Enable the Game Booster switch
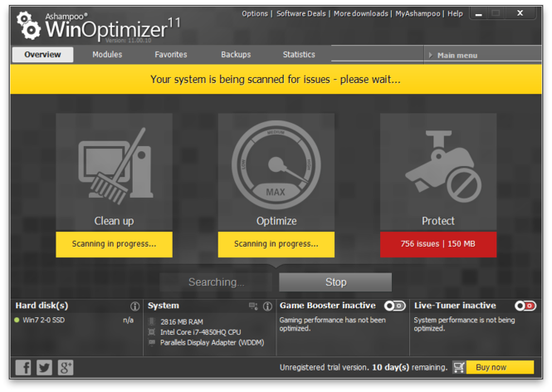 point(395,306)
